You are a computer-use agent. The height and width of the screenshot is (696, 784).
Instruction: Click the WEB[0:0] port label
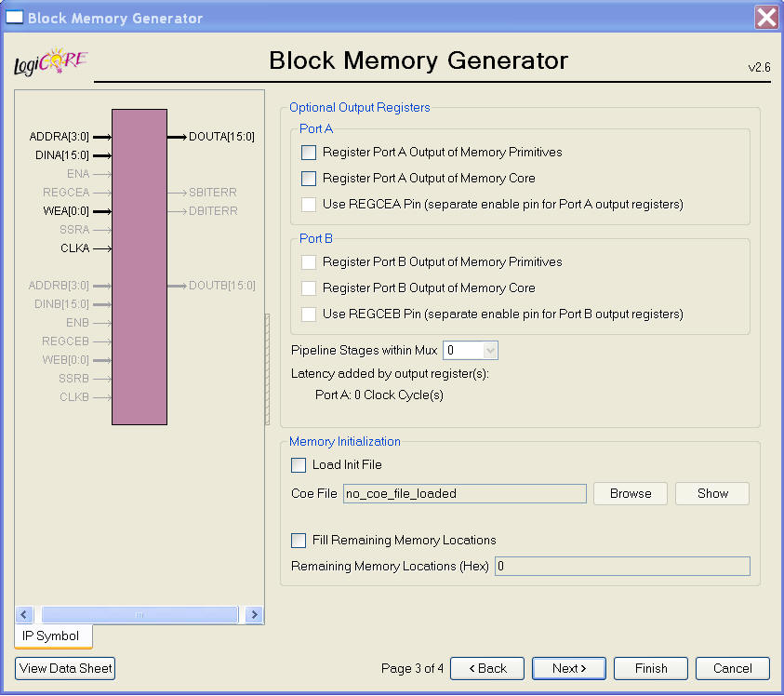click(x=65, y=360)
